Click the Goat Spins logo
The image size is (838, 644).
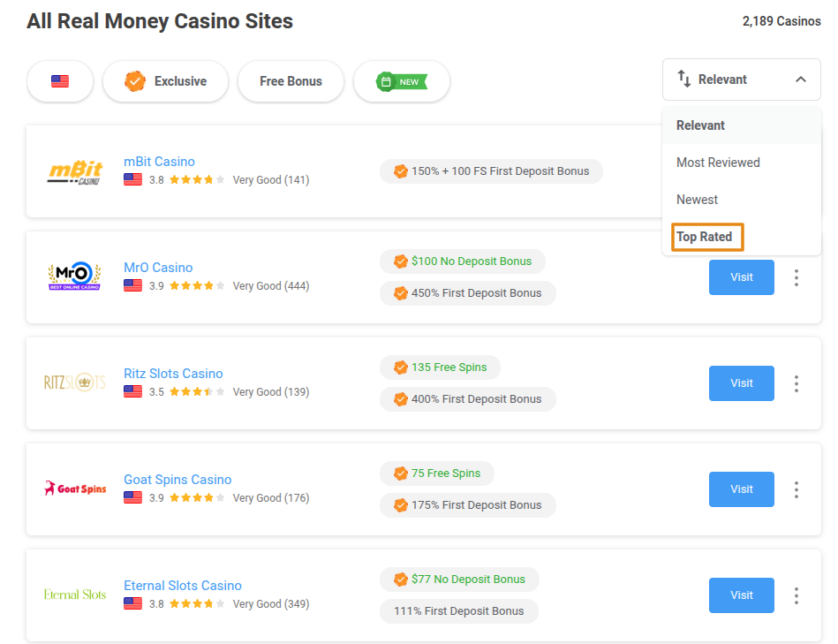tap(75, 487)
